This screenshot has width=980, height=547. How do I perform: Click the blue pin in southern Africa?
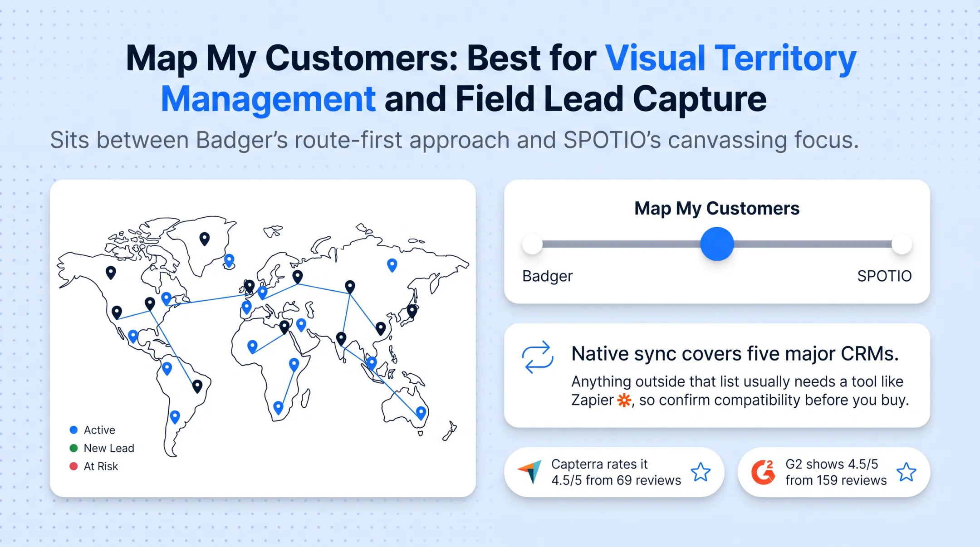(x=279, y=407)
